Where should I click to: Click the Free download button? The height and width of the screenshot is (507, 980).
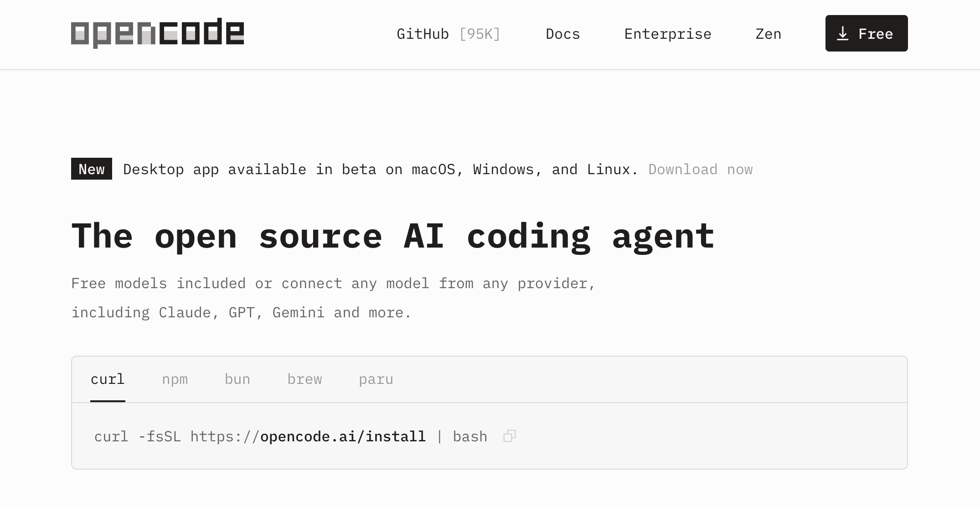866,33
